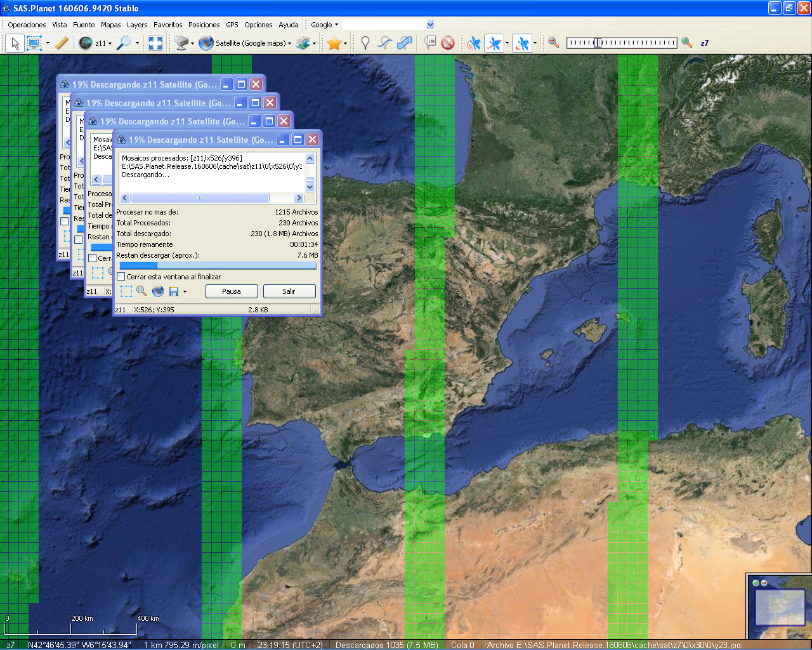This screenshot has width=812, height=650.
Task: Select the arrow cursor tool
Action: 14,43
